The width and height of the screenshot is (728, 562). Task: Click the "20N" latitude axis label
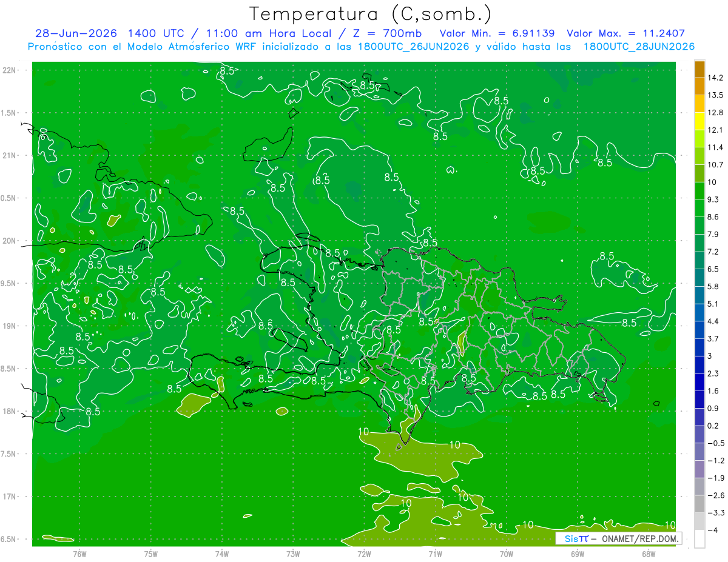9,241
